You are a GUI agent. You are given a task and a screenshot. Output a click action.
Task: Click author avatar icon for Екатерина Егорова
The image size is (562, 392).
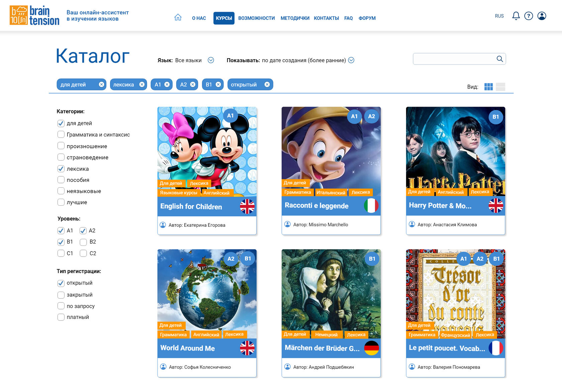(x=163, y=225)
